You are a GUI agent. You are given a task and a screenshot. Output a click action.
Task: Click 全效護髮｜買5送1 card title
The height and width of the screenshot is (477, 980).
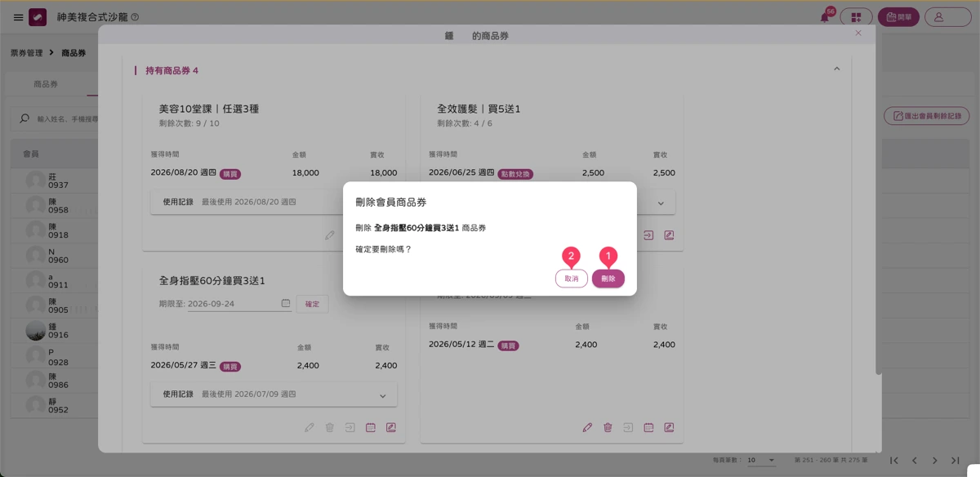coord(479,109)
